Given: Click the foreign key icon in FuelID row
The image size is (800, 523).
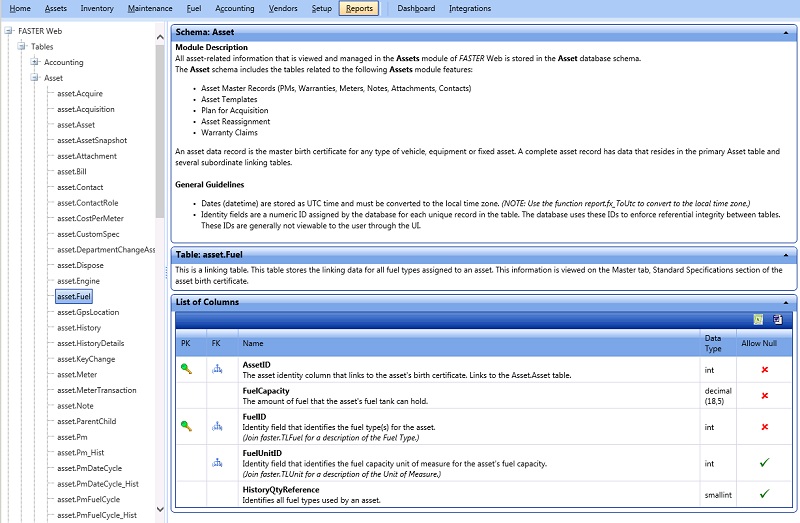Looking at the screenshot, I should (217, 426).
